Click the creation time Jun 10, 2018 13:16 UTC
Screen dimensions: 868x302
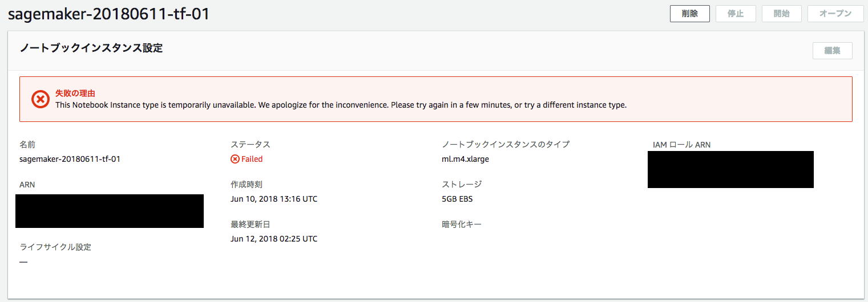coord(274,199)
